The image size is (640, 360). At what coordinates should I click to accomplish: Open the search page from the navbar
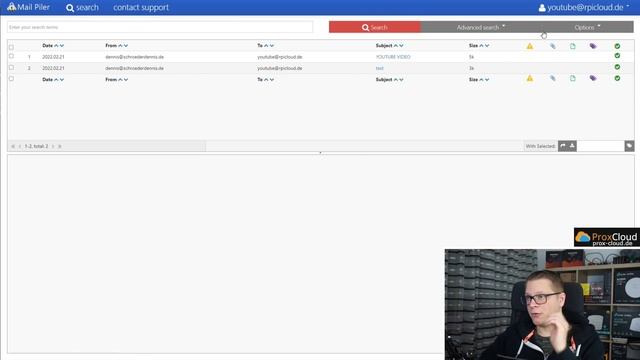tap(82, 7)
